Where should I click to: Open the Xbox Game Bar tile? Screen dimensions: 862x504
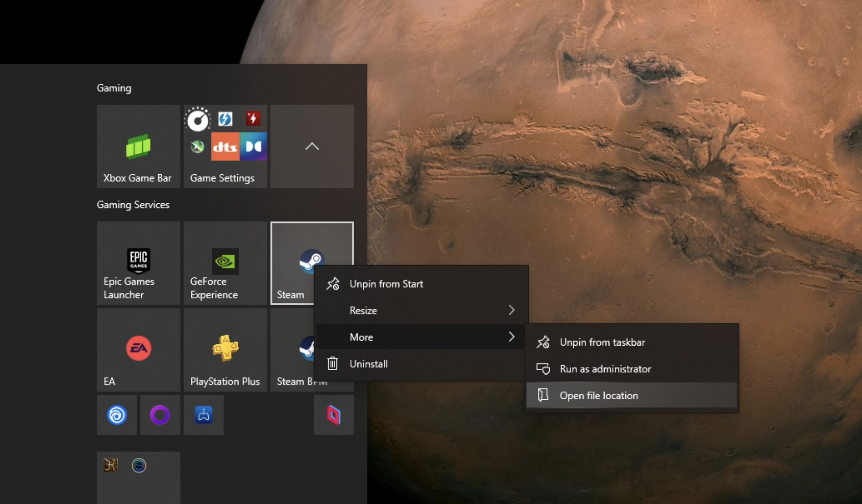[138, 146]
